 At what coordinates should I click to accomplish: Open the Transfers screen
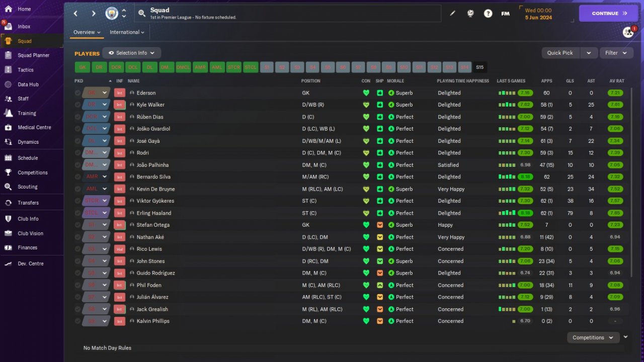[28, 203]
